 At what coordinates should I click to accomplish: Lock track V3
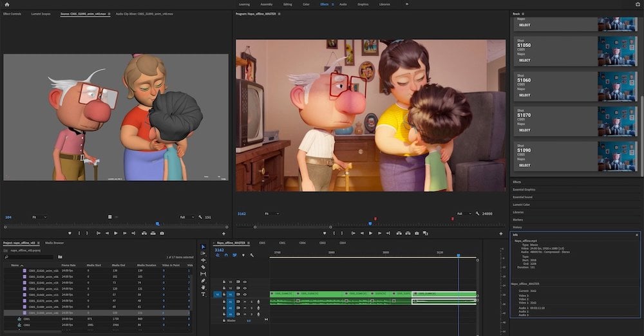[x=224, y=282]
